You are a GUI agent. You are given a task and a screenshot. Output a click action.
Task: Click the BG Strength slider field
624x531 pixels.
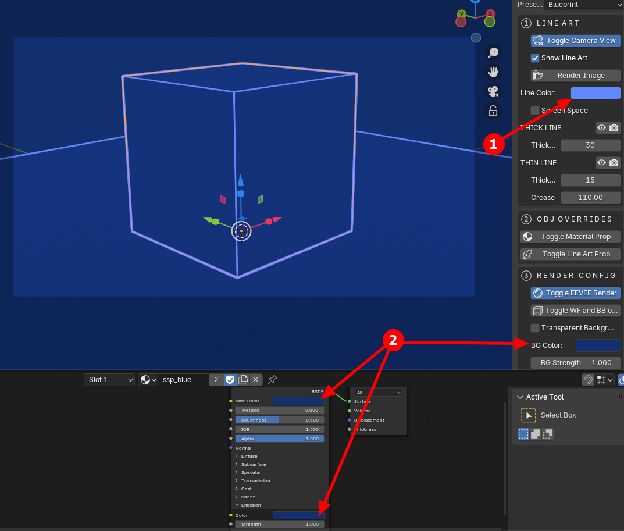coord(575,363)
